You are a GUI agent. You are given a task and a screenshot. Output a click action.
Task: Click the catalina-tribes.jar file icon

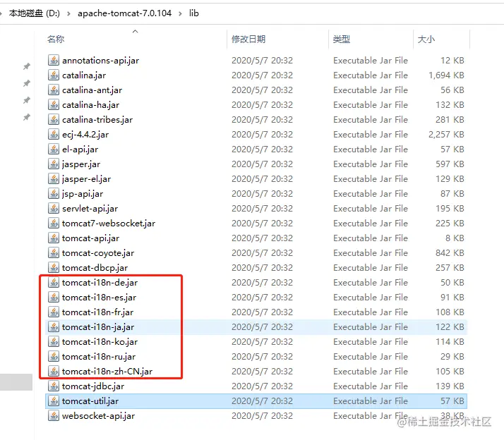(x=54, y=119)
